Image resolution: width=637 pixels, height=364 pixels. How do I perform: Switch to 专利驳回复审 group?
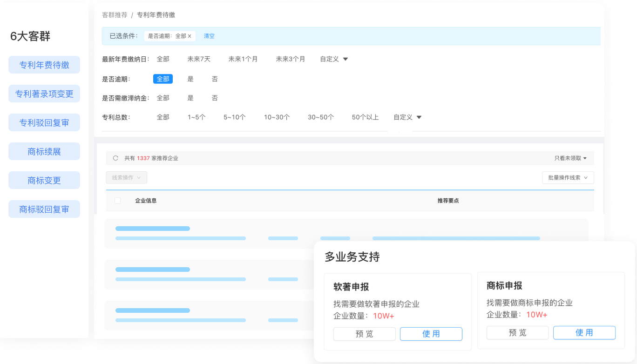point(44,122)
